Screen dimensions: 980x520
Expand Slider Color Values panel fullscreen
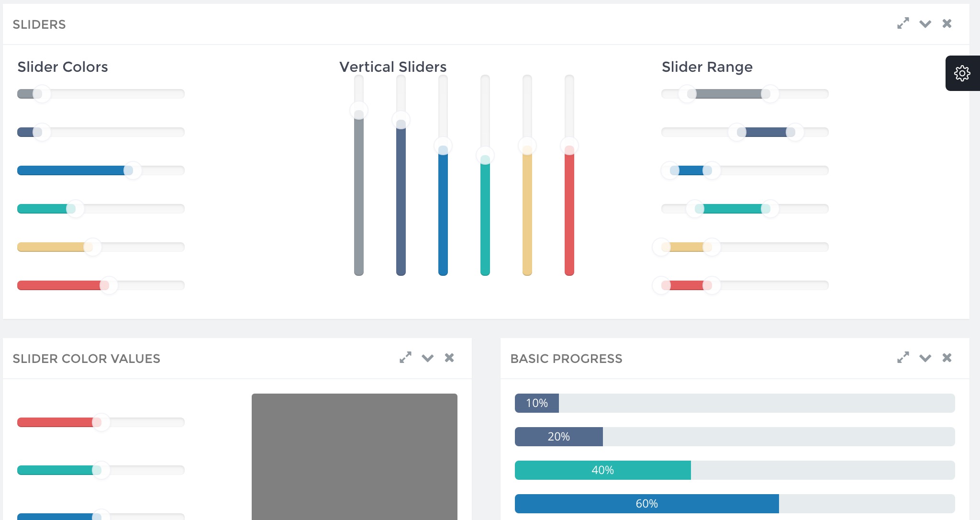(405, 358)
